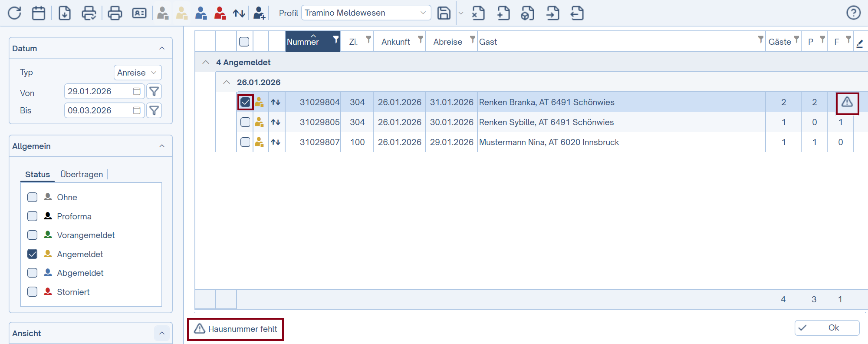Uncheck the Angemeldet status checkbox
The height and width of the screenshot is (344, 868).
33,254
